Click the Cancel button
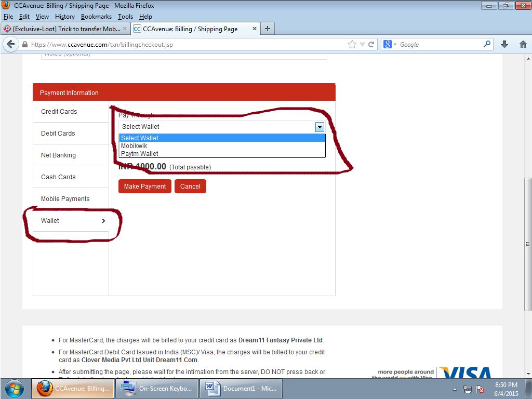This screenshot has width=532, height=399. coord(190,187)
